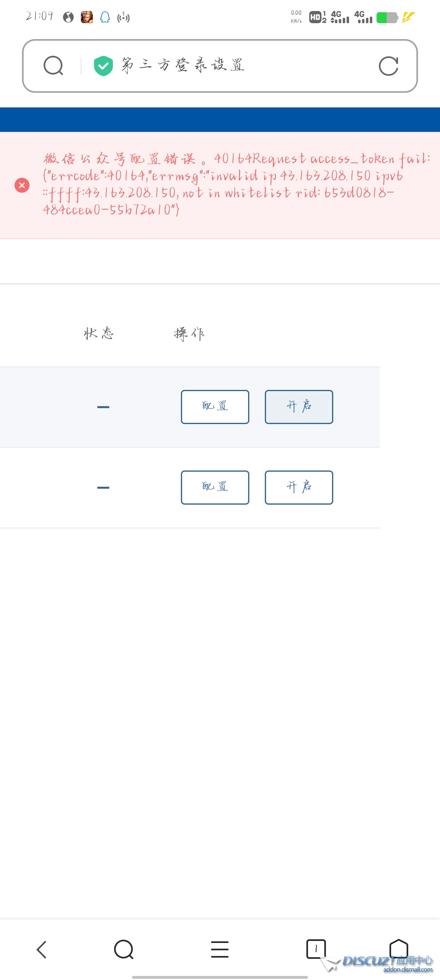Image resolution: width=440 pixels, height=980 pixels.
Task: Click the red error X icon
Action: point(22,185)
